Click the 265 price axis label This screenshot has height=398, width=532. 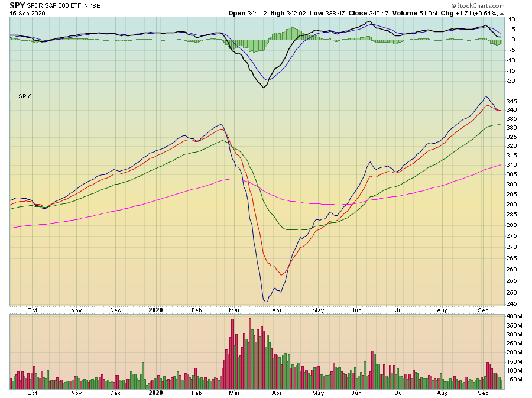tap(512, 258)
